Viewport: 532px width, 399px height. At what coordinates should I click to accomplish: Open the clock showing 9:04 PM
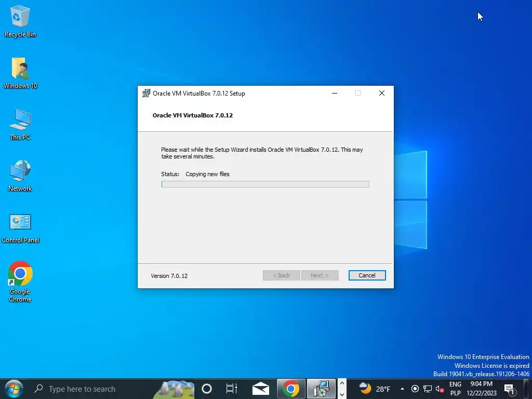tap(482, 389)
